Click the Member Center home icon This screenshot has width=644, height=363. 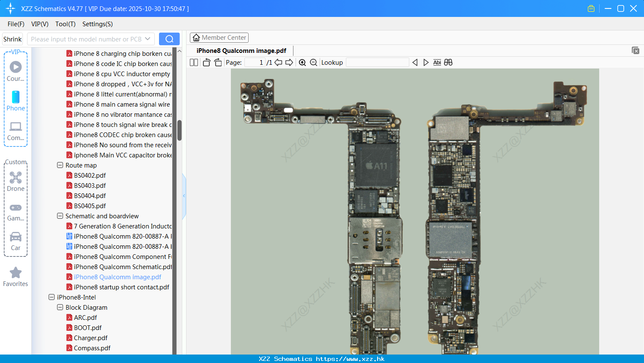point(196,38)
